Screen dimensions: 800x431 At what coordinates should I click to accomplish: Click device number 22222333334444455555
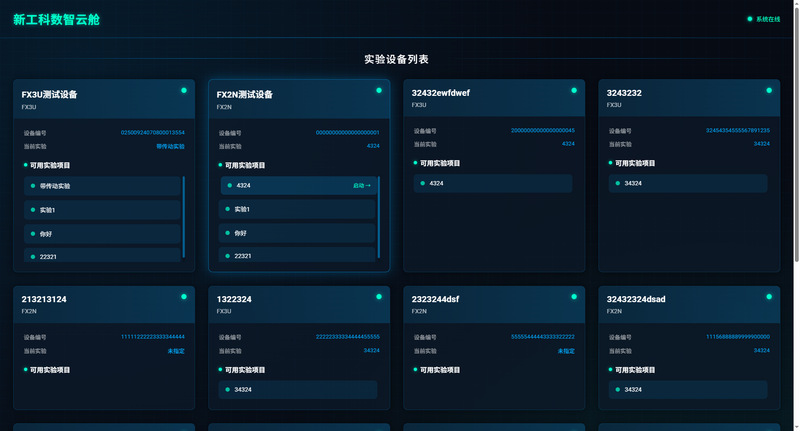347,337
